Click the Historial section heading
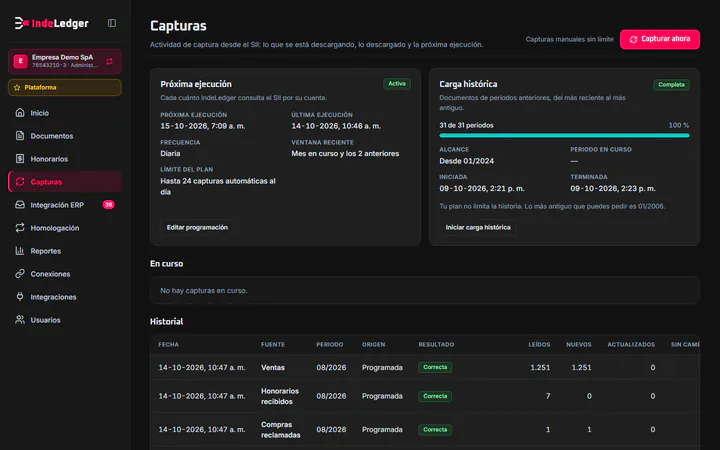The height and width of the screenshot is (450, 720). [x=166, y=321]
